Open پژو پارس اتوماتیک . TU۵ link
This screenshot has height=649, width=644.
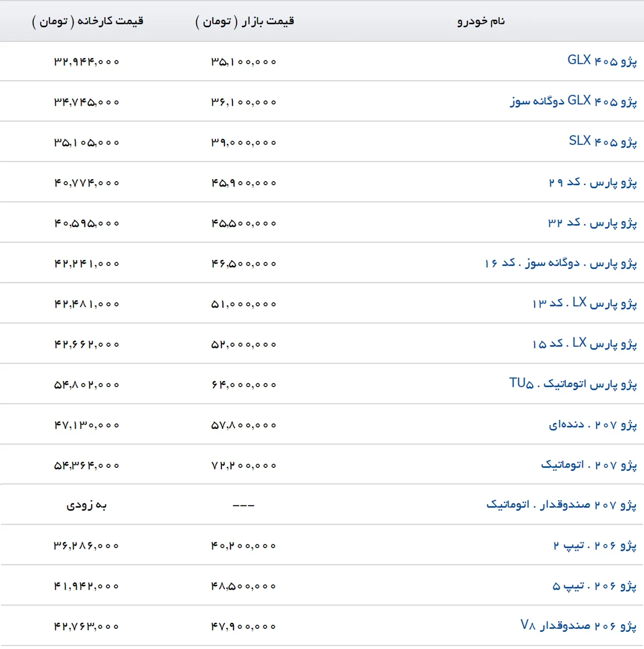pos(573,384)
